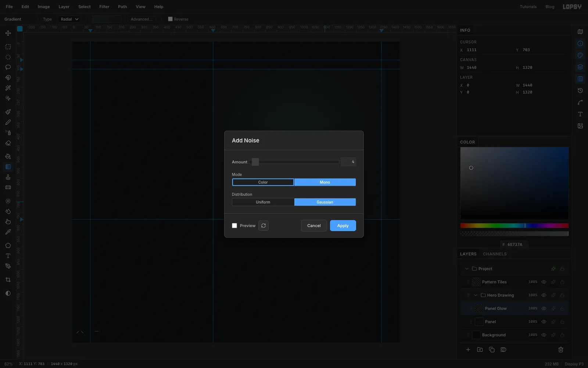
Task: Lock the Panel layer
Action: 562,322
